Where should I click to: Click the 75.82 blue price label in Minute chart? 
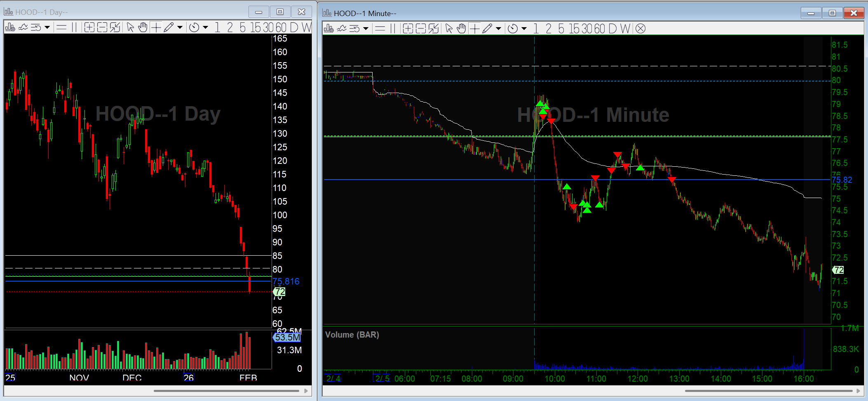(x=842, y=180)
